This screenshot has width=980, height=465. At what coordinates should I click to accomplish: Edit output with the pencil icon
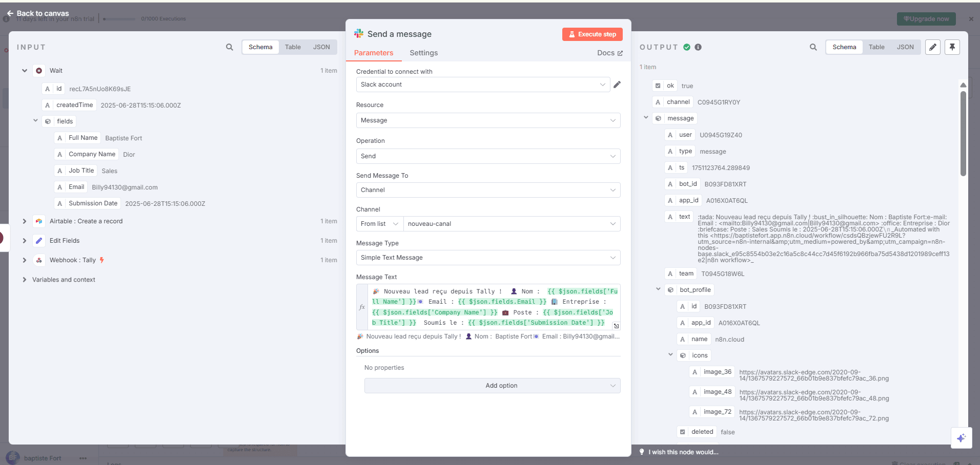[933, 47]
